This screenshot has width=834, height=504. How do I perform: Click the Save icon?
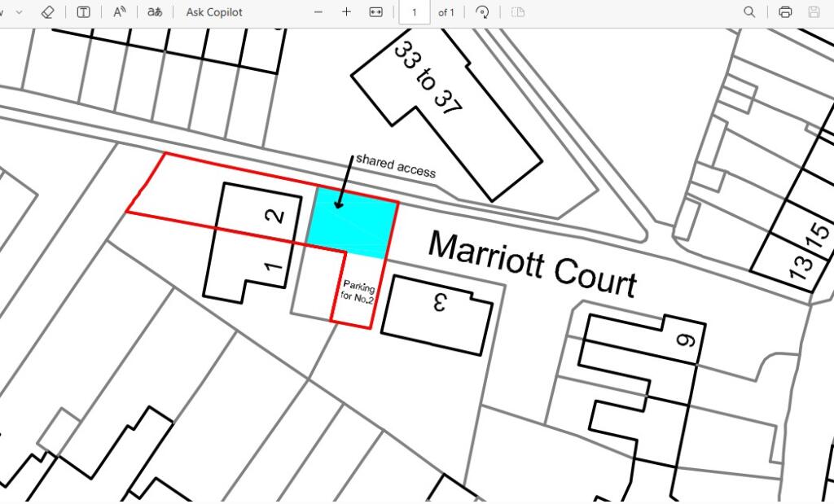pyautogui.click(x=814, y=12)
